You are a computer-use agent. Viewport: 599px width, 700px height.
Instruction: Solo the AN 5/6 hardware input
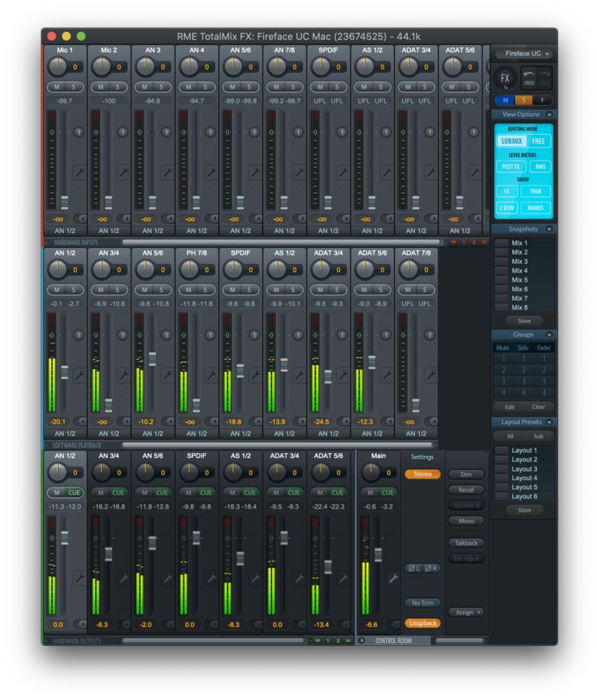pyautogui.click(x=161, y=289)
